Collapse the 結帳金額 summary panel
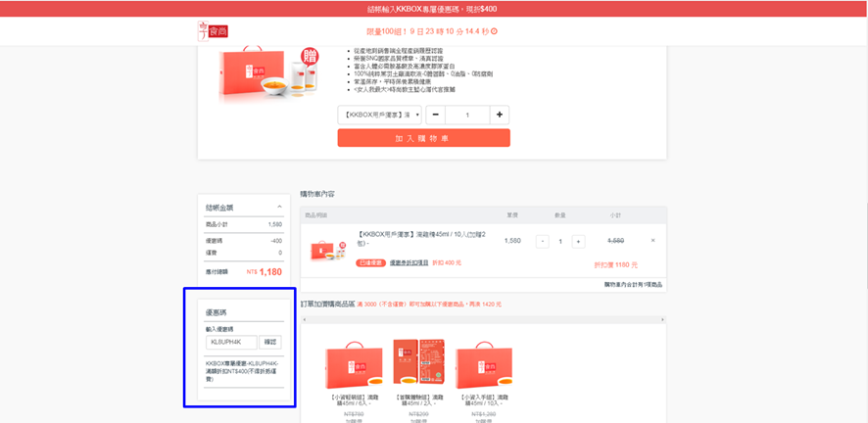This screenshot has width=868, height=423. 279,208
